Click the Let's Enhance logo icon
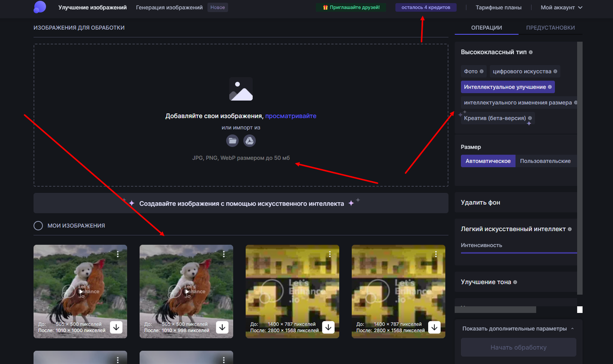The image size is (613, 364). click(39, 7)
